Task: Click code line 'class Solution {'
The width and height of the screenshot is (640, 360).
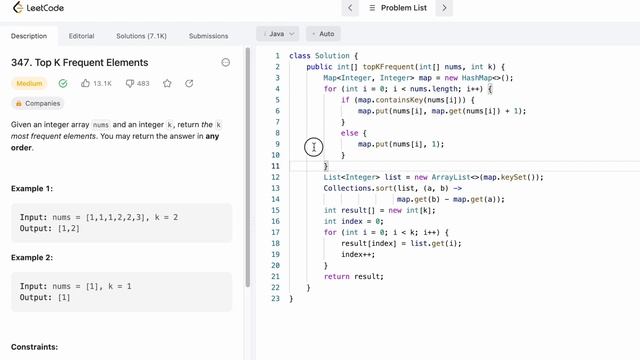Action: (323, 56)
